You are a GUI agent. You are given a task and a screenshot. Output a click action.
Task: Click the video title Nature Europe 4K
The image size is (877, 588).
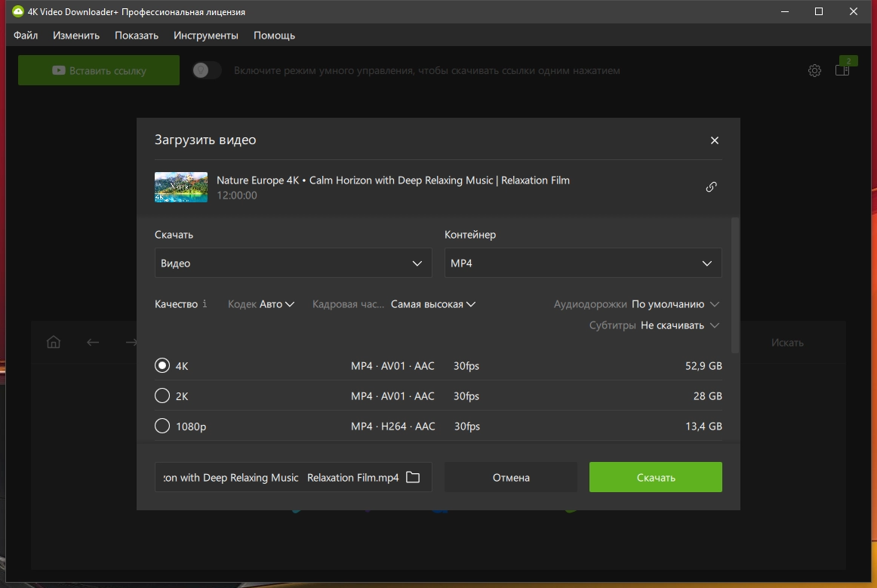click(393, 180)
